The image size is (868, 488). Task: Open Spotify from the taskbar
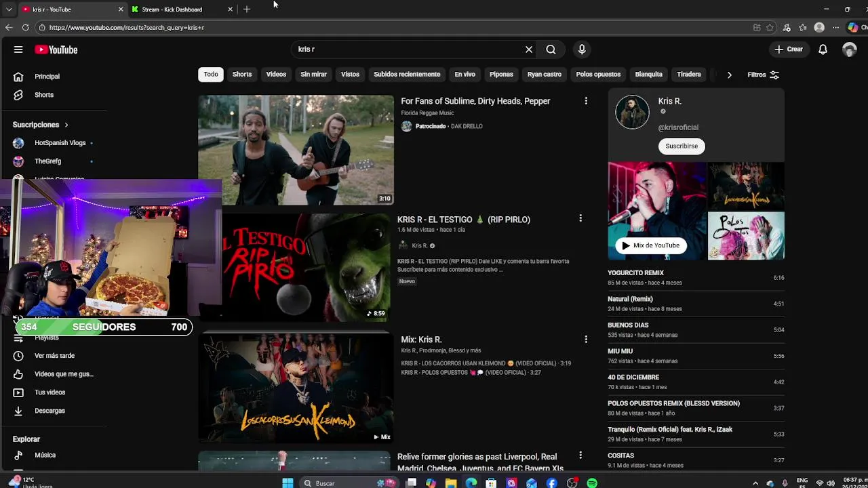pos(592,483)
